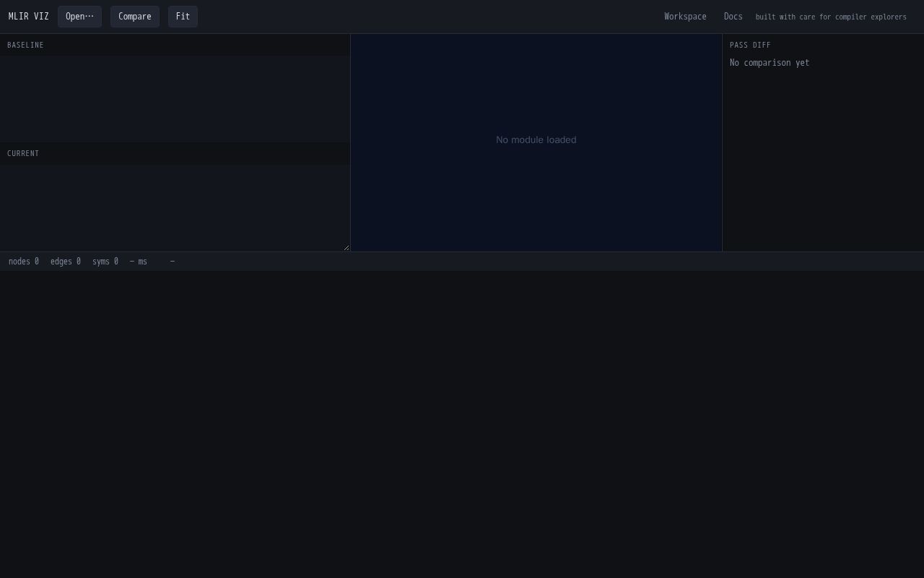Select the 'edges 0' status entry
The width and height of the screenshot is (924, 578).
click(x=66, y=262)
